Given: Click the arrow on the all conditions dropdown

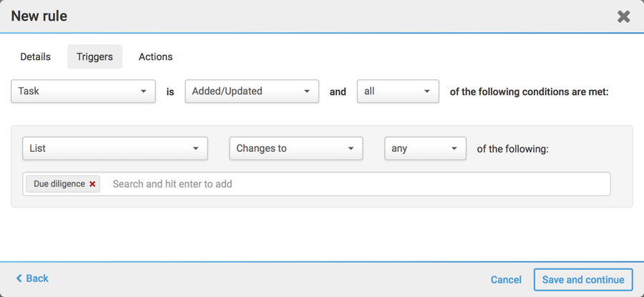Looking at the screenshot, I should coord(427,92).
